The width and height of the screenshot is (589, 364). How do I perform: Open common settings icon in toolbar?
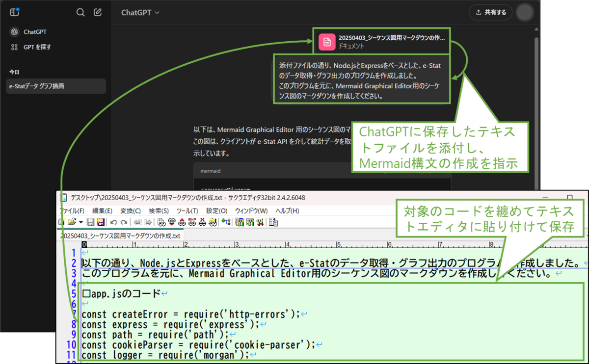250,222
